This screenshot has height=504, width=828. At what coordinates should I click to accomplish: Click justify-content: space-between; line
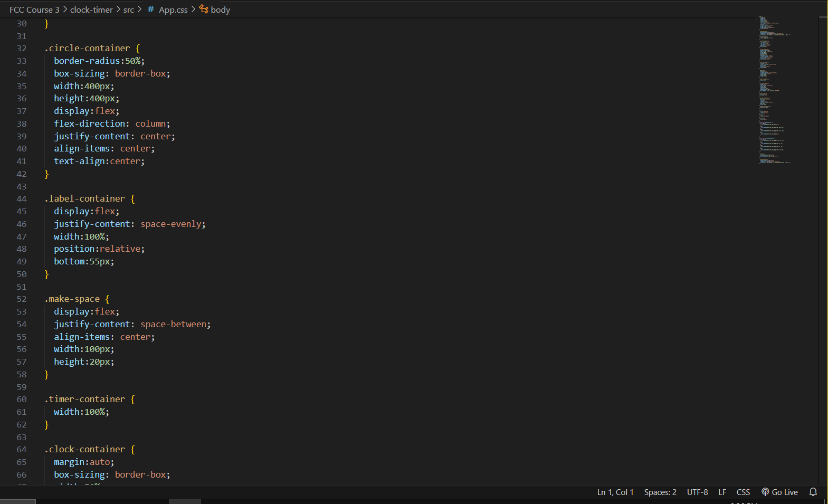(x=132, y=324)
